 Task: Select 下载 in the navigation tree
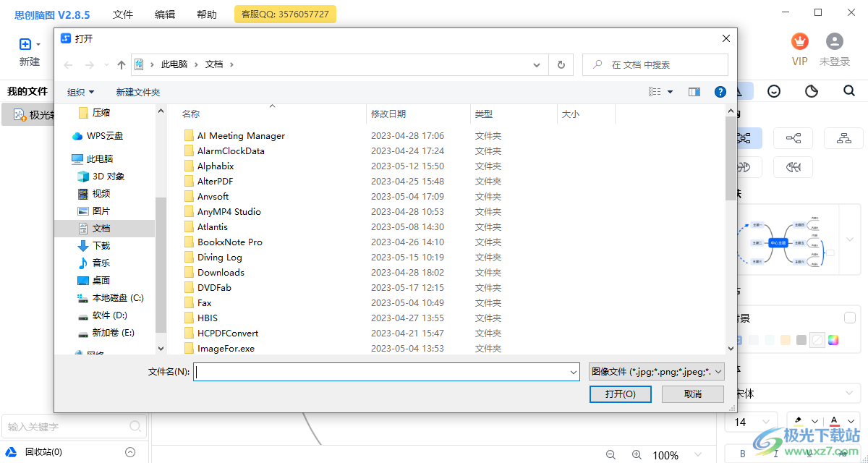point(101,246)
